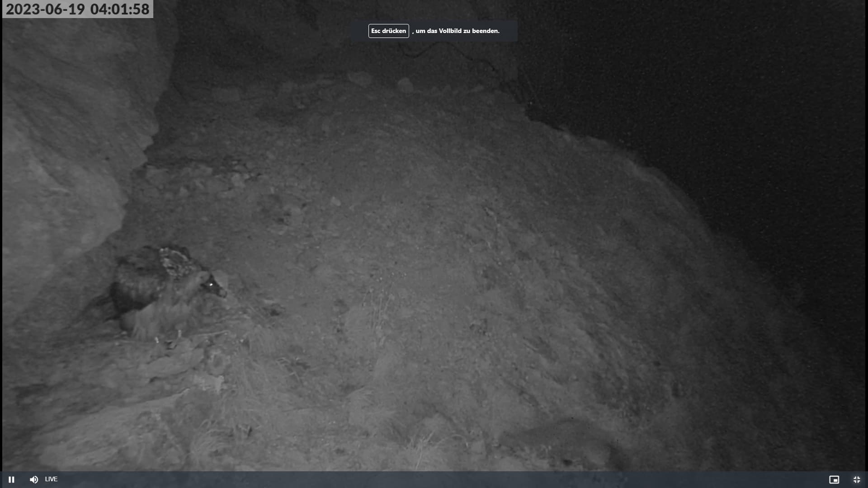Viewport: 868px width, 488px height.
Task: Click the progress bar above the controls
Action: (434, 472)
